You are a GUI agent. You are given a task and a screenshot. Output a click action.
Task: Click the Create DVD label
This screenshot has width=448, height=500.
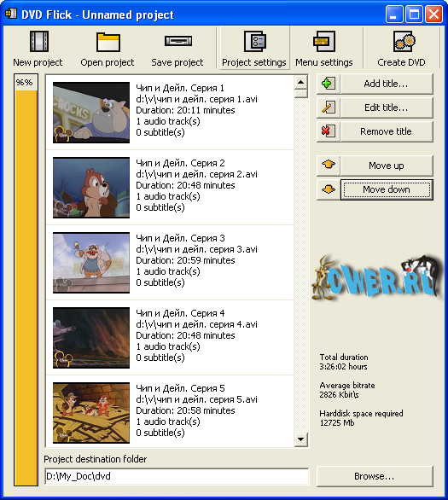(401, 62)
